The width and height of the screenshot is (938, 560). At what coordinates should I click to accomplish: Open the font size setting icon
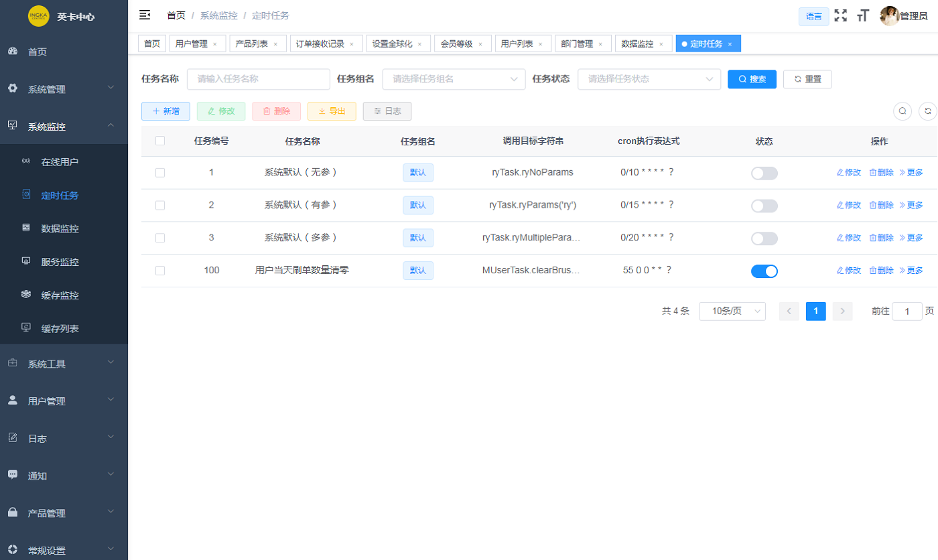(x=863, y=15)
